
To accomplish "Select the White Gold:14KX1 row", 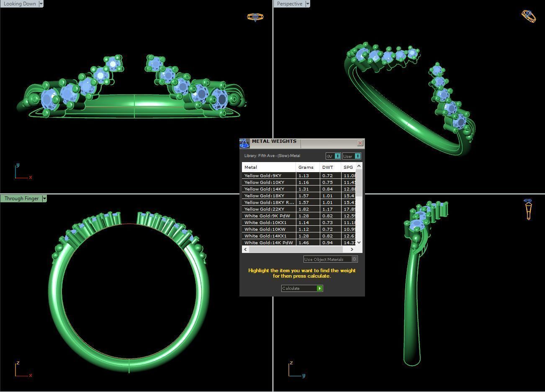I will coord(299,236).
